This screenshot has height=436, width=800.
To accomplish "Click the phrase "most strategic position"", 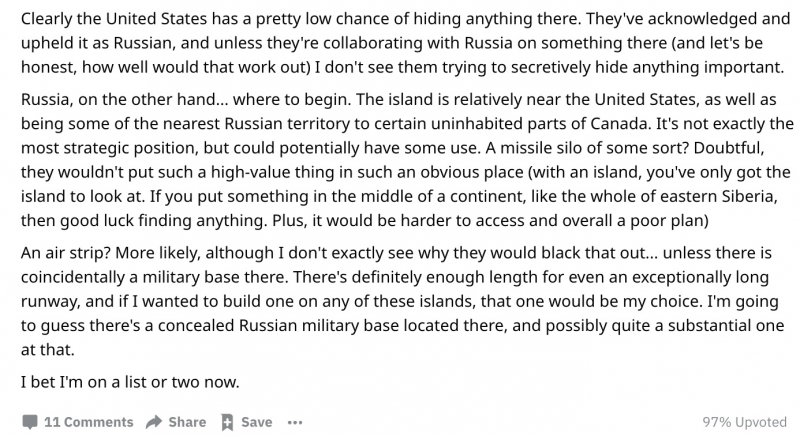I will coord(110,148).
